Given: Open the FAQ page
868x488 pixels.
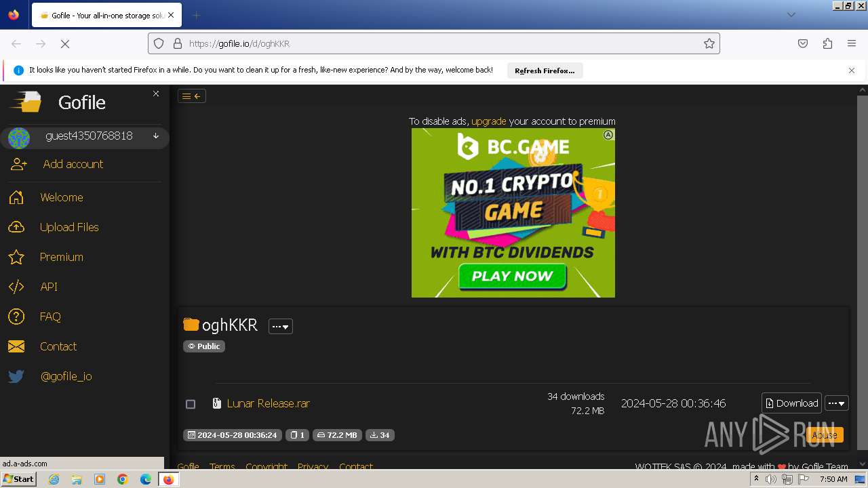Looking at the screenshot, I should pos(50,317).
